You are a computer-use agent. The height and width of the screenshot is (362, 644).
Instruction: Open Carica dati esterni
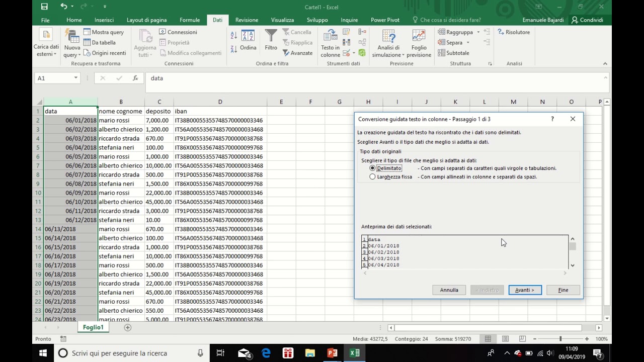coord(46,43)
